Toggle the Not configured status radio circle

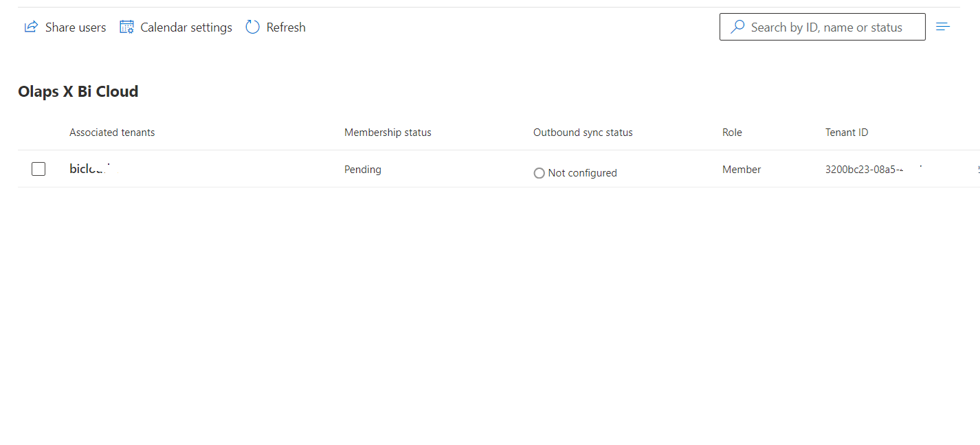(539, 172)
